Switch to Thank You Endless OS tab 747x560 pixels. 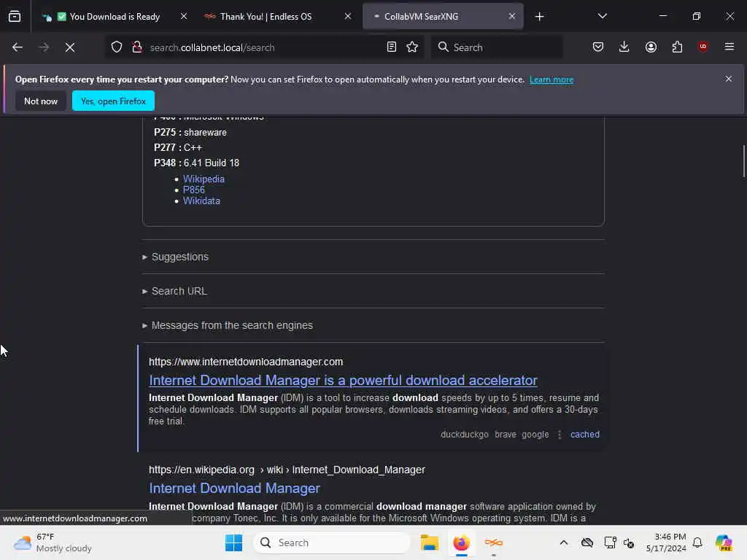click(x=279, y=17)
